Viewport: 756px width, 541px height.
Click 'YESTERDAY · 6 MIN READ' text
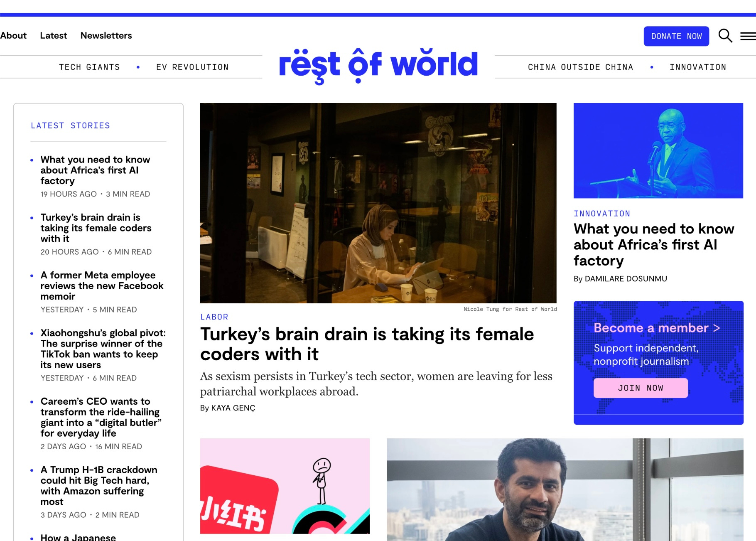click(x=89, y=378)
